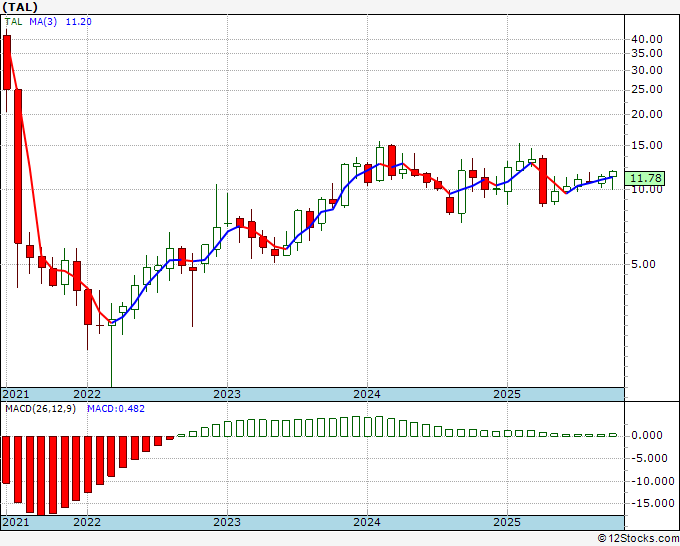Click the MACD(26,12,9) indicator label

(40, 409)
